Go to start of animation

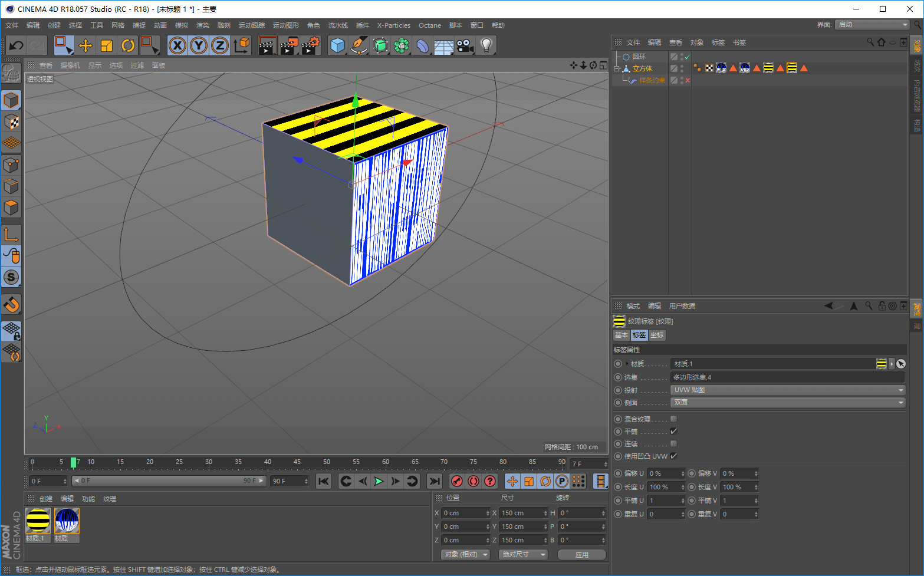point(323,481)
